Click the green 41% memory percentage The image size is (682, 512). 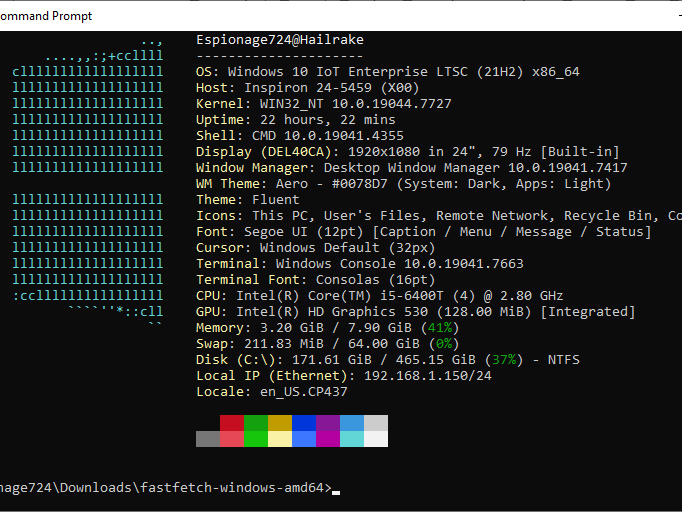(440, 328)
